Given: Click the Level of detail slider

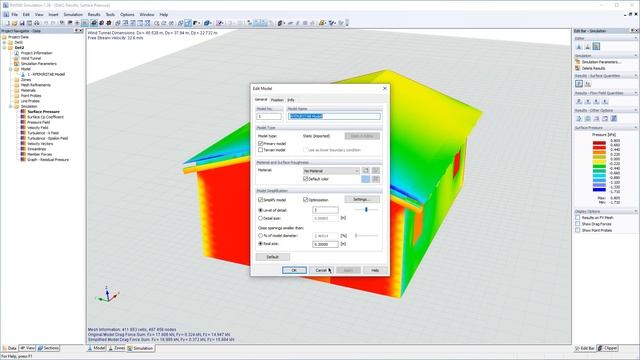Looking at the screenshot, I should tap(366, 209).
